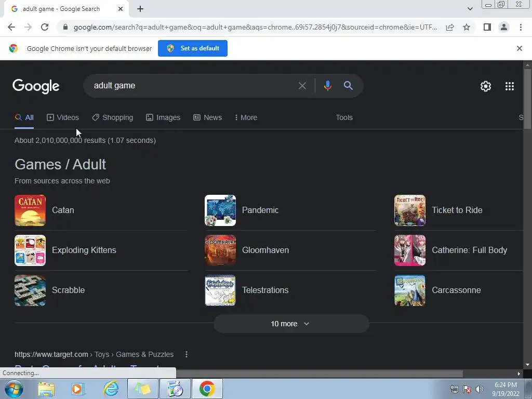Click the address bar URL
532x399 pixels.
[255, 27]
